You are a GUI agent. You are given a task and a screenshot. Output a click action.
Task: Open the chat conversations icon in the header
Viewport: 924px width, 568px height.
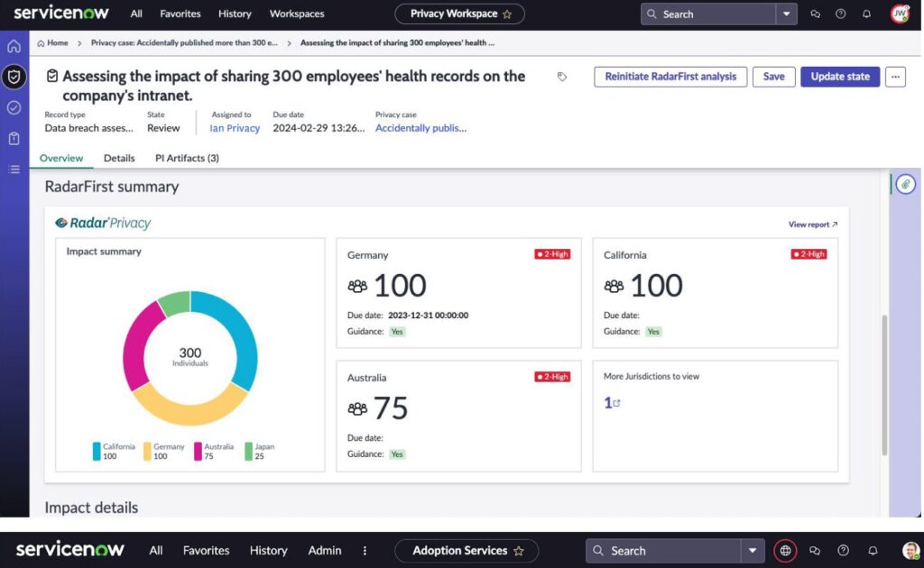814,14
